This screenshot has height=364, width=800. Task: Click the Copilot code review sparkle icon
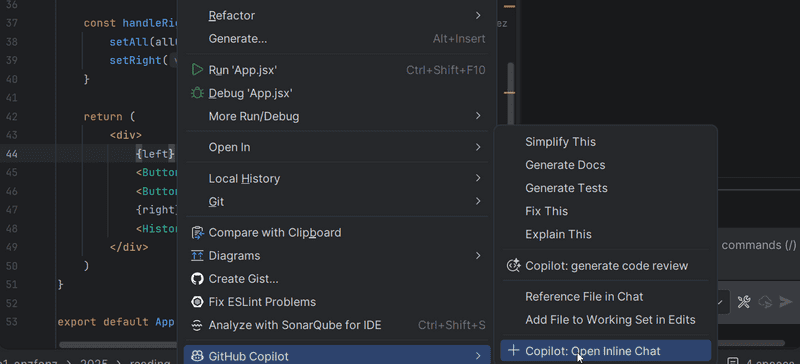click(x=513, y=266)
